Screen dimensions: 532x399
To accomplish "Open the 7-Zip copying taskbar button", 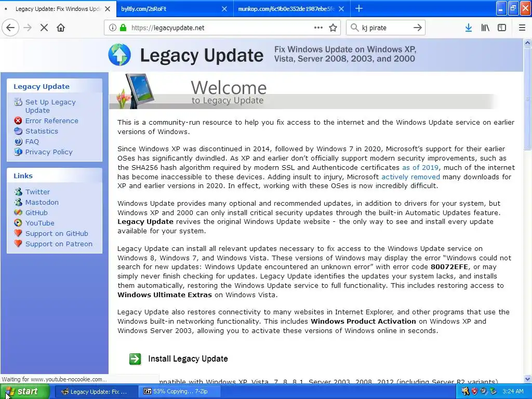I will [x=180, y=392].
